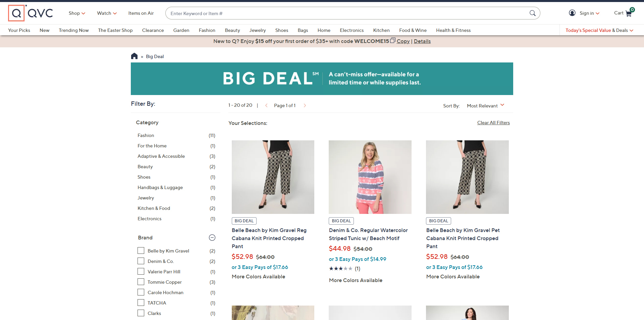Click the QVC logo to go home
Screen dimensions: 644x320
point(30,13)
